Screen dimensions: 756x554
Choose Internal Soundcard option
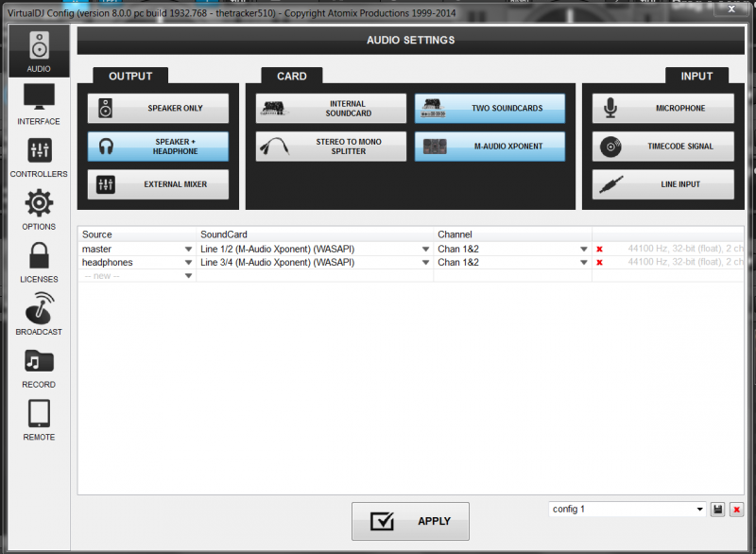(331, 108)
